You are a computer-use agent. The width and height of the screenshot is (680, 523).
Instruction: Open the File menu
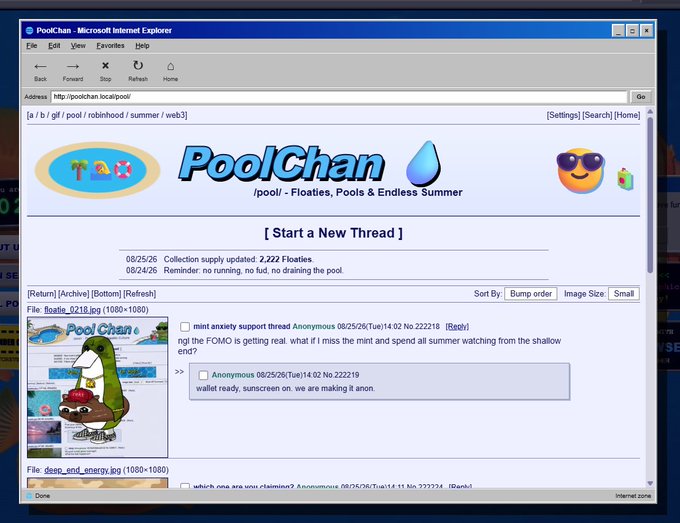[32, 46]
